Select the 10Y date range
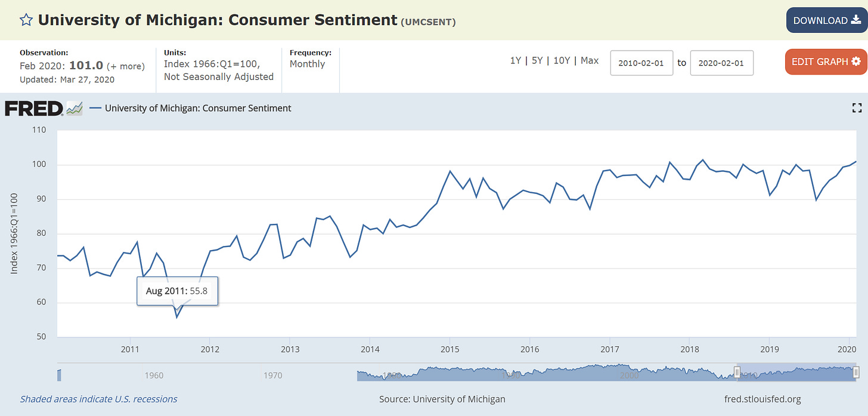This screenshot has height=416, width=868. pyautogui.click(x=561, y=61)
